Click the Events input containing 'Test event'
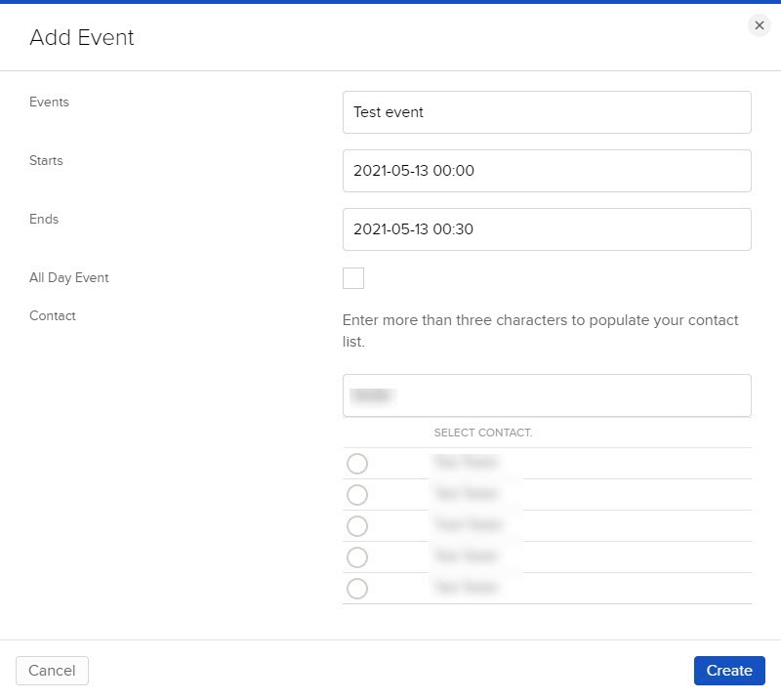Screen dimensions: 781x700 547,111
